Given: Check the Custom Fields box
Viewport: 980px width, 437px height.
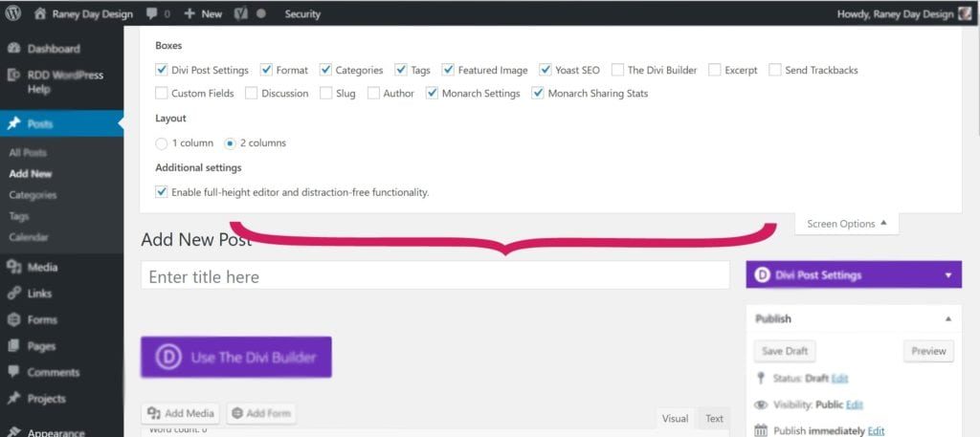Looking at the screenshot, I should click(161, 93).
